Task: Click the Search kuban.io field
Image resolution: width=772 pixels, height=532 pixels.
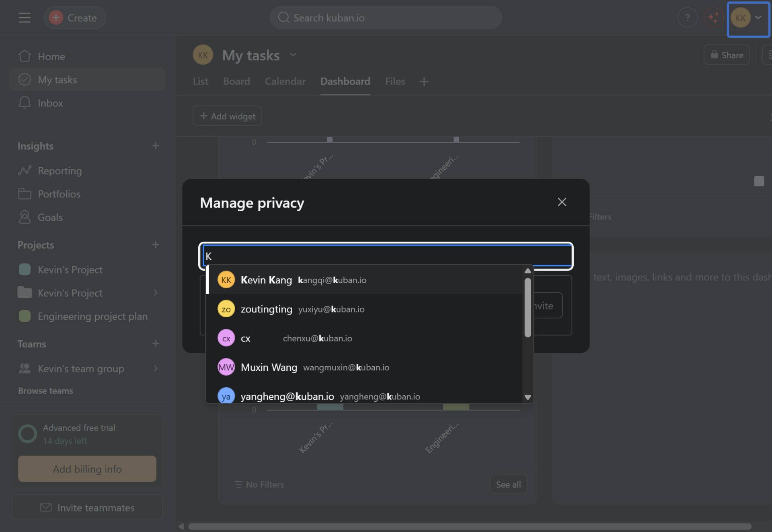Action: [x=386, y=18]
